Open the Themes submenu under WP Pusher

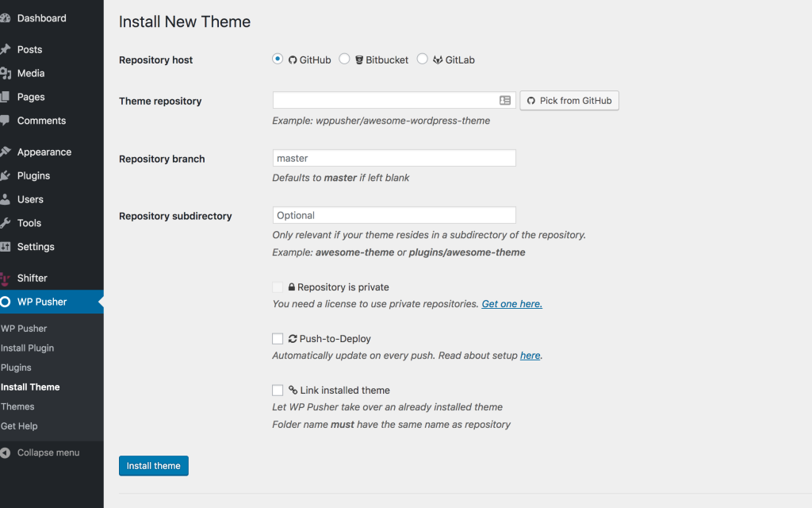coord(17,406)
